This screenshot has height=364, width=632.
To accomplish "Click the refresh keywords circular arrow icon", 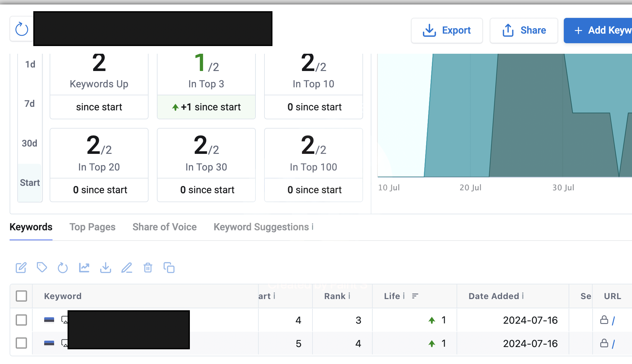I will (63, 268).
